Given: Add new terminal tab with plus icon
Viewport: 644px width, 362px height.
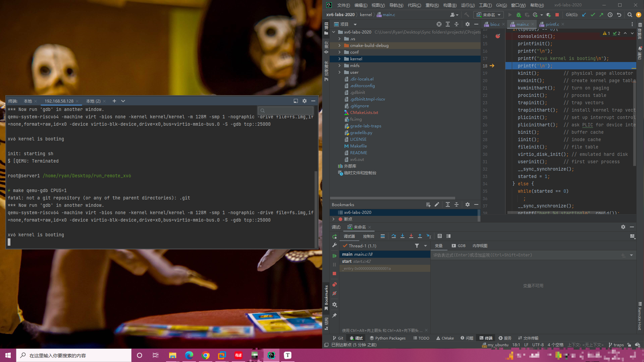Looking at the screenshot, I should coord(114,101).
